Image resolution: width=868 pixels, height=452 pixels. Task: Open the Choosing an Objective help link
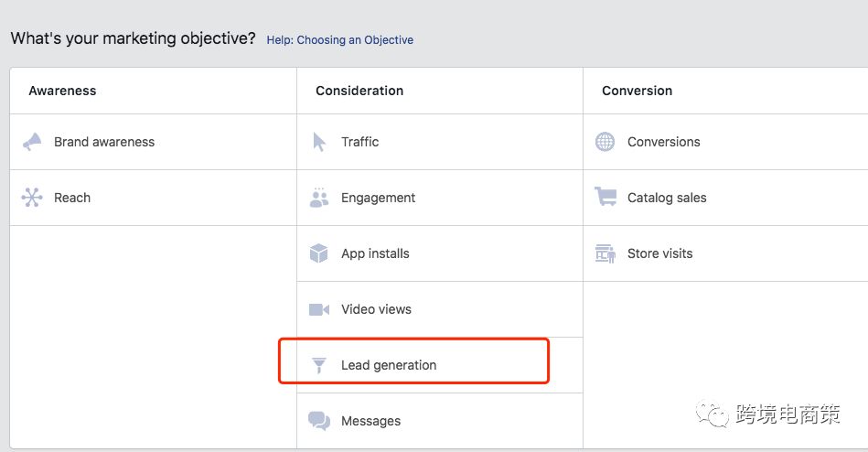click(x=339, y=40)
